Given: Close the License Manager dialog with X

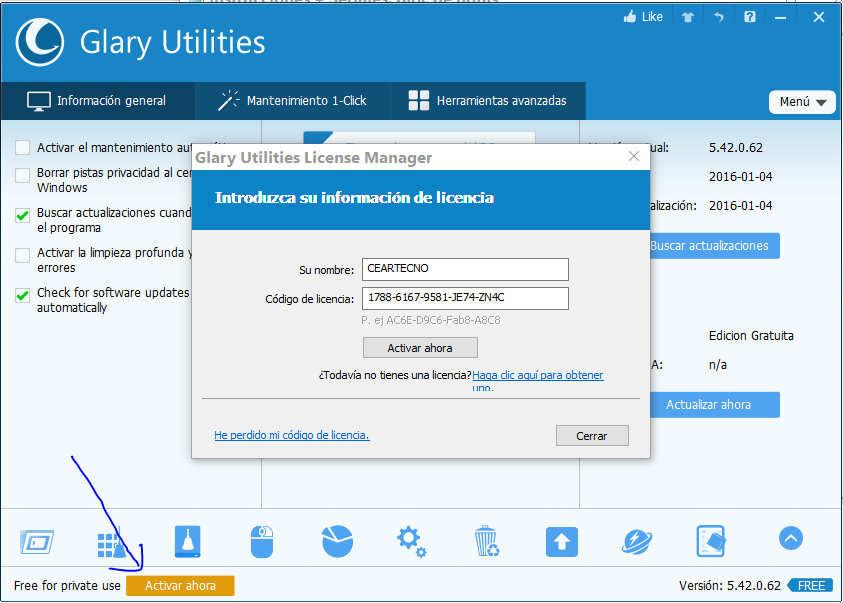Looking at the screenshot, I should coord(634,156).
